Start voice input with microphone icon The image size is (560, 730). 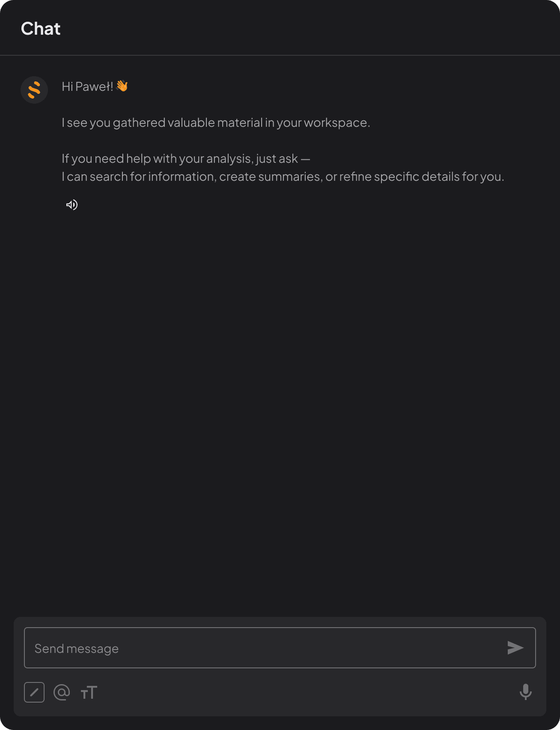(526, 692)
